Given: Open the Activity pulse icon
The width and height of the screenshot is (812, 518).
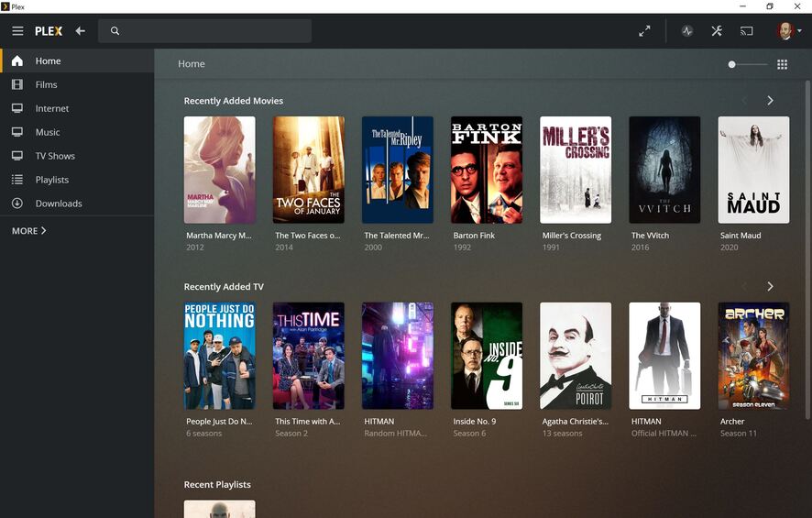Looking at the screenshot, I should [x=687, y=31].
